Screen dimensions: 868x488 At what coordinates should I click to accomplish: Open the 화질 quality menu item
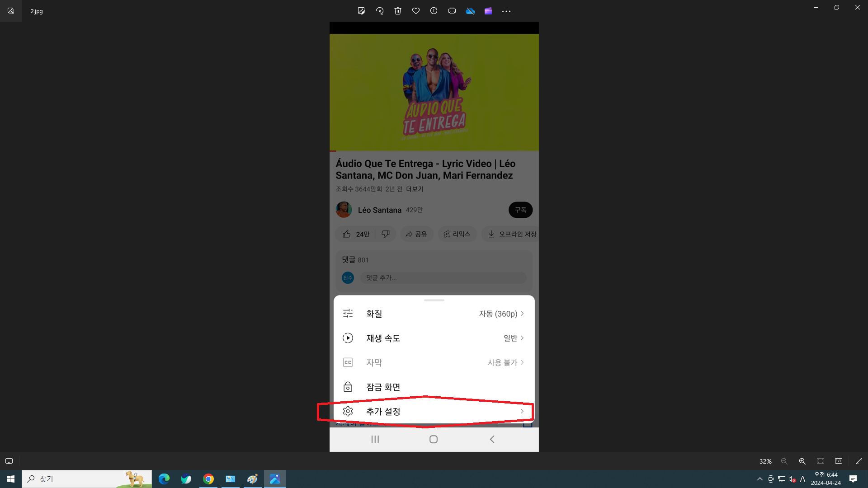434,314
